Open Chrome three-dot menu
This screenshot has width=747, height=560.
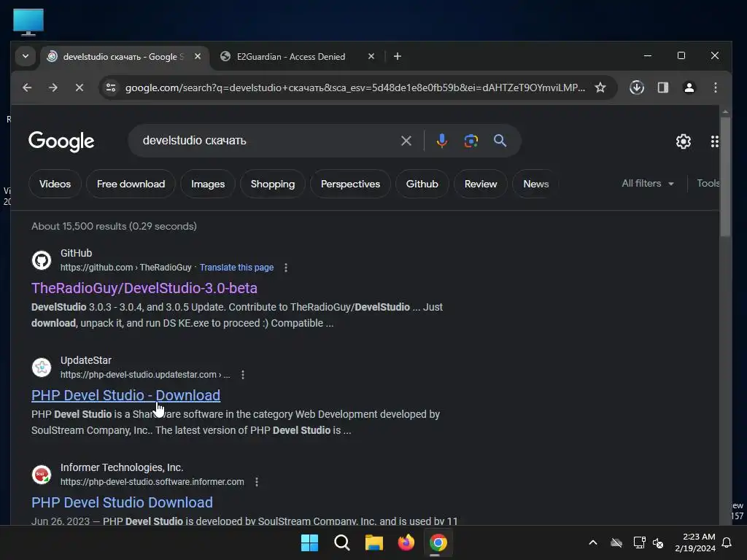click(715, 87)
